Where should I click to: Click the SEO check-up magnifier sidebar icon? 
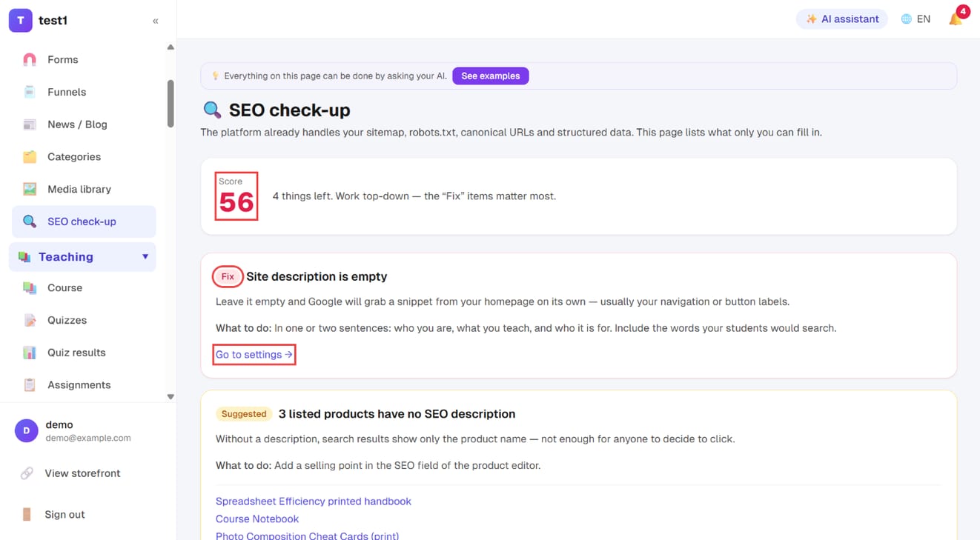[30, 221]
